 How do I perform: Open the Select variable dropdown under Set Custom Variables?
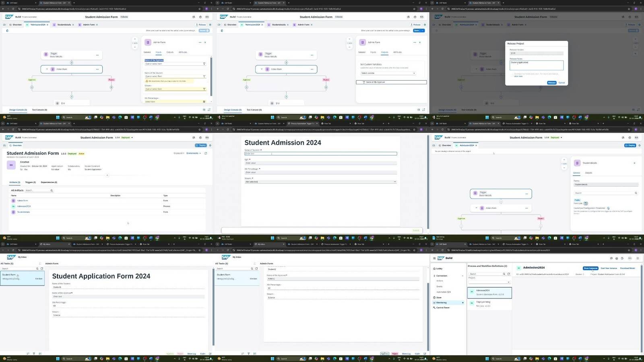(388, 73)
